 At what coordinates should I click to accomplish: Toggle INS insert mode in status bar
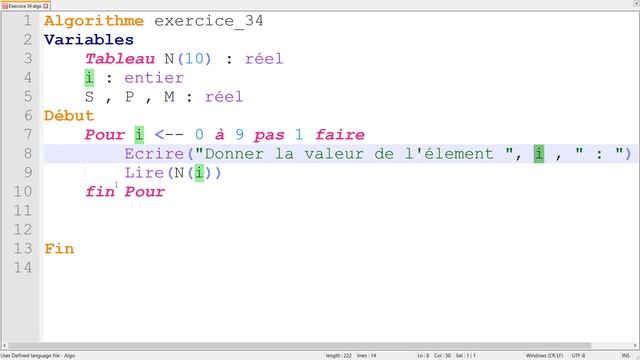pyautogui.click(x=625, y=356)
